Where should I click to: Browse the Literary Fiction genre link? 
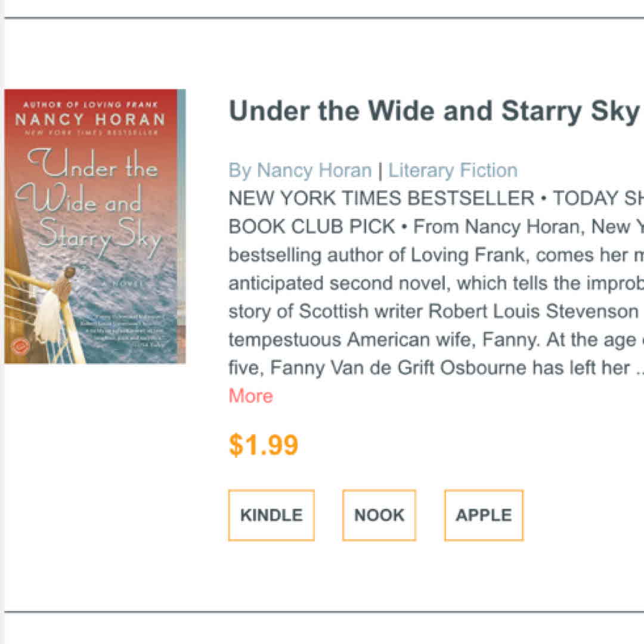(x=453, y=171)
